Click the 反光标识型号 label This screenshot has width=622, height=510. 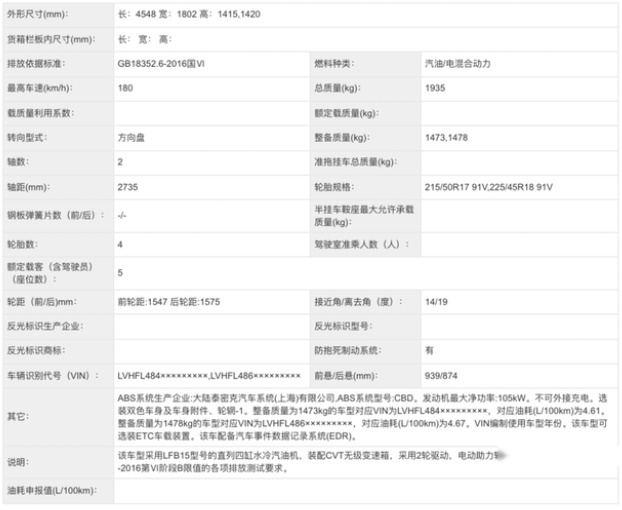coord(344,326)
